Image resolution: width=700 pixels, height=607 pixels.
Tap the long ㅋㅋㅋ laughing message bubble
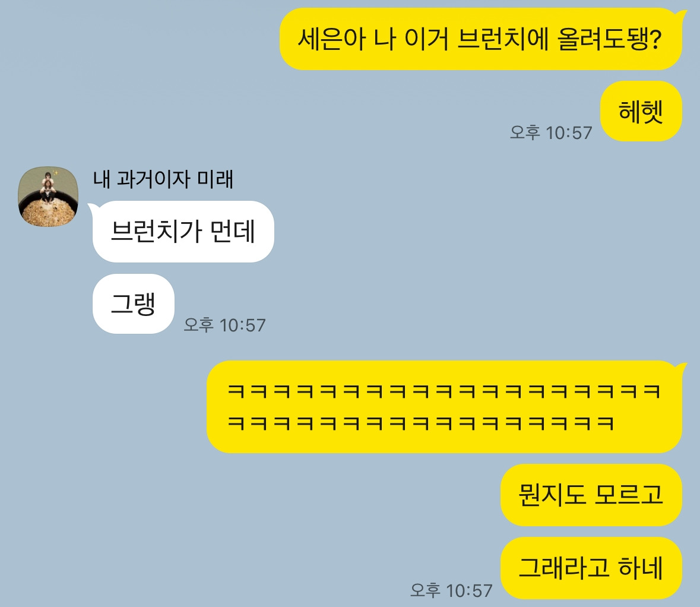[444, 407]
